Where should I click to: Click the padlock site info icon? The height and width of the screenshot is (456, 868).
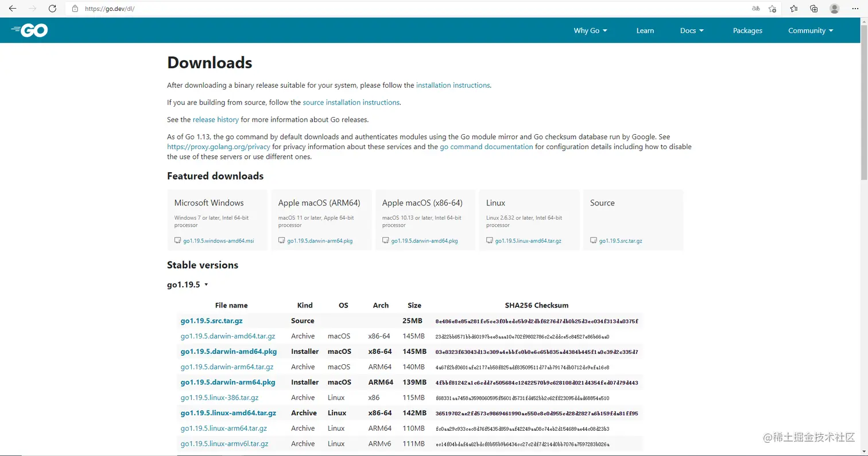[75, 9]
